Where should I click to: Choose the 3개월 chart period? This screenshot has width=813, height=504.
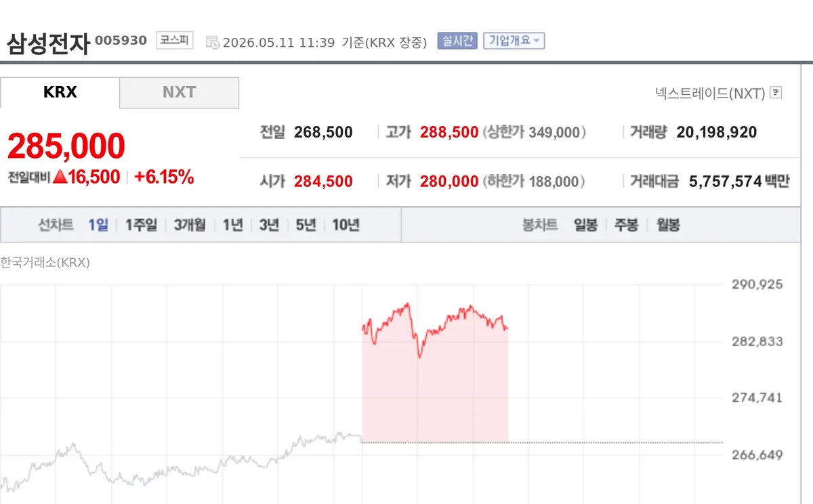tap(190, 225)
